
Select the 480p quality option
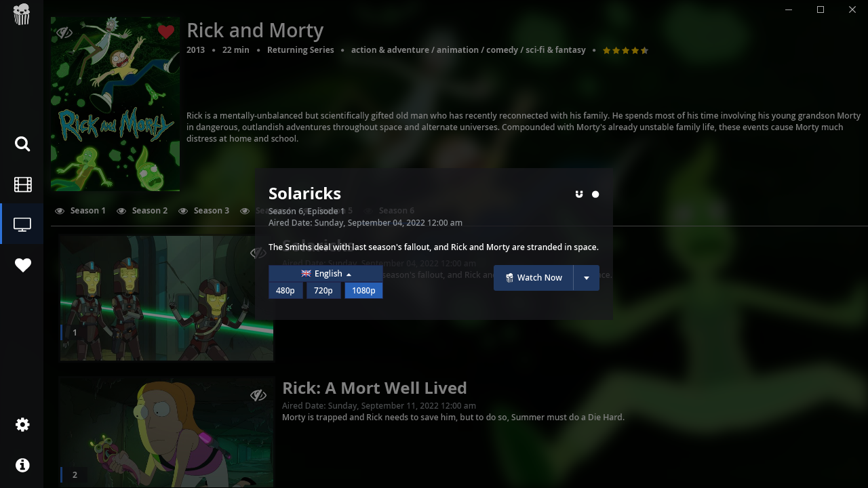pos(285,291)
